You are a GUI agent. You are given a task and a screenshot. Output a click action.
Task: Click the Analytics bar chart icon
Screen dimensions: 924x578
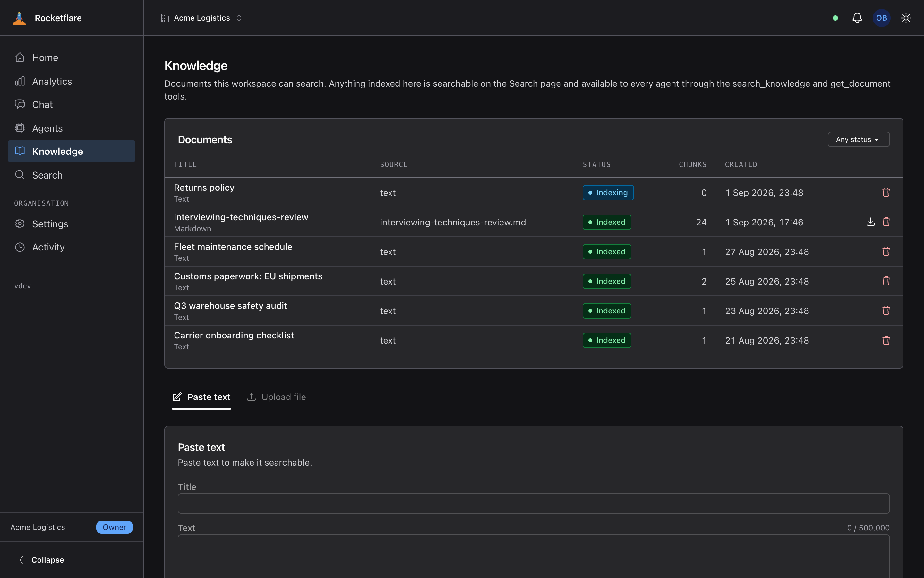click(x=20, y=81)
